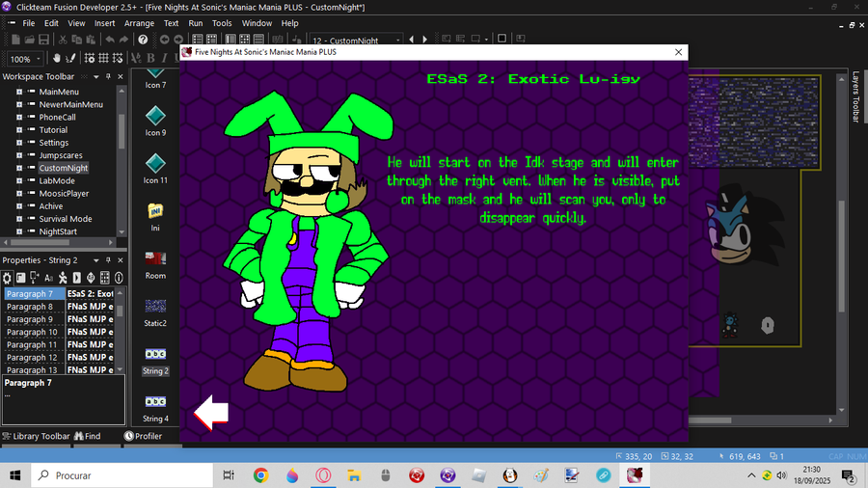The image size is (868, 488).
Task: Open the Library Toolbar tab
Action: (x=37, y=436)
